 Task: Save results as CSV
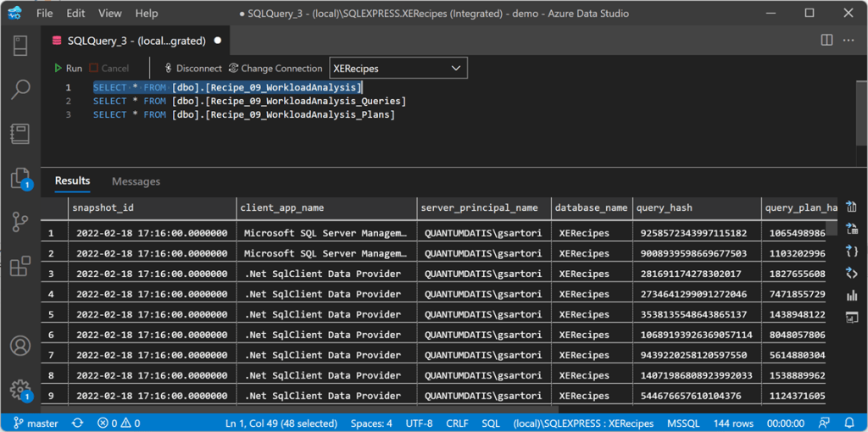pyautogui.click(x=852, y=207)
